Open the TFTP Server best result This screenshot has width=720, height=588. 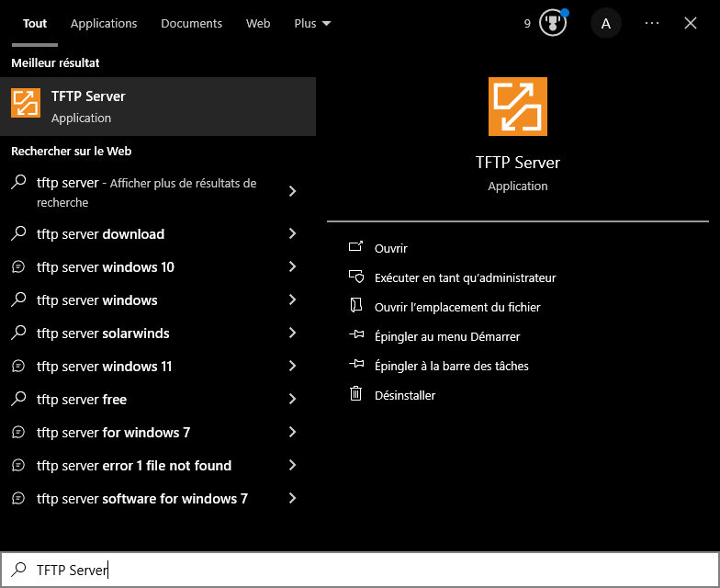(158, 107)
